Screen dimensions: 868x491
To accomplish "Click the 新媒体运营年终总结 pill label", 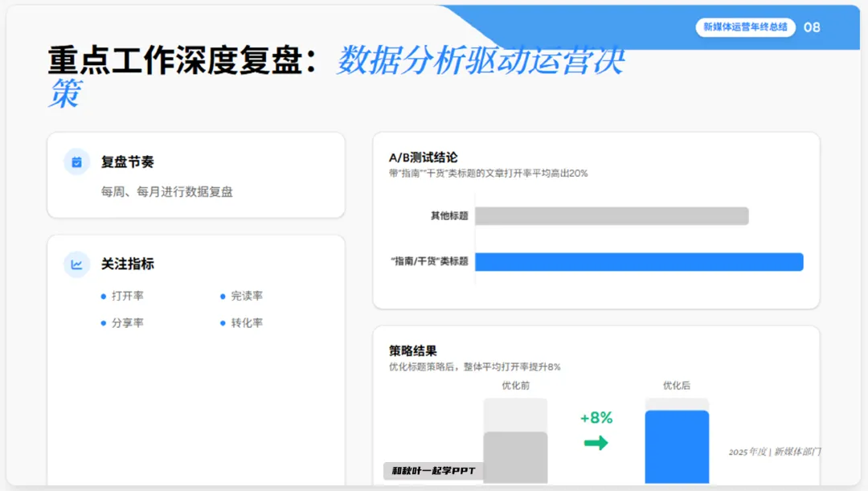I will click(x=745, y=27).
